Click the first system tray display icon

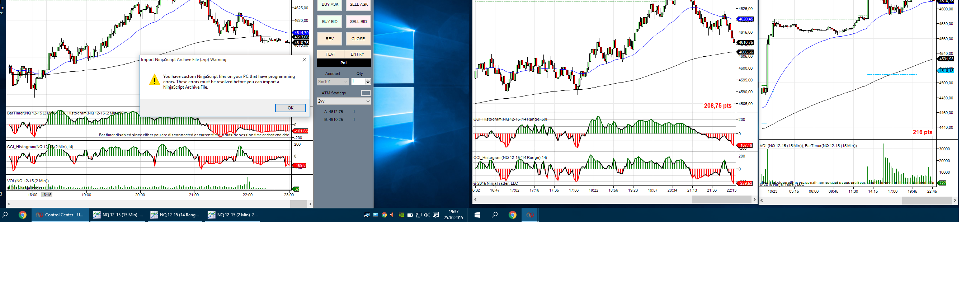[x=367, y=215]
